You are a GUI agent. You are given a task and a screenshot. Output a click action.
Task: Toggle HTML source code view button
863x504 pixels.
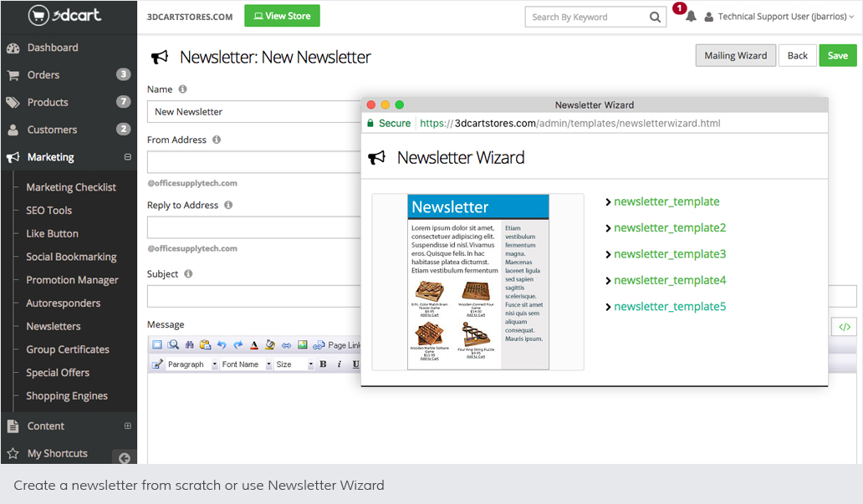click(844, 327)
